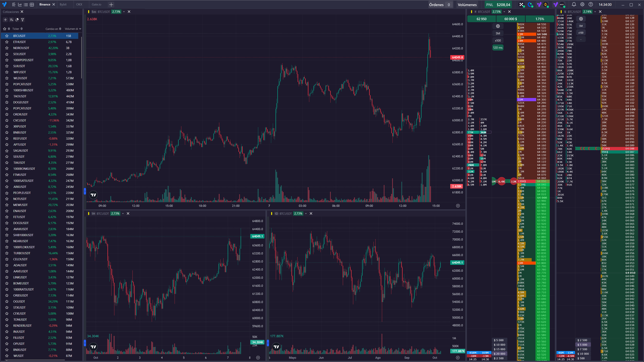
Task: Click the filter icon in Cotizaciones panel
Action: pyautogui.click(x=22, y=20)
